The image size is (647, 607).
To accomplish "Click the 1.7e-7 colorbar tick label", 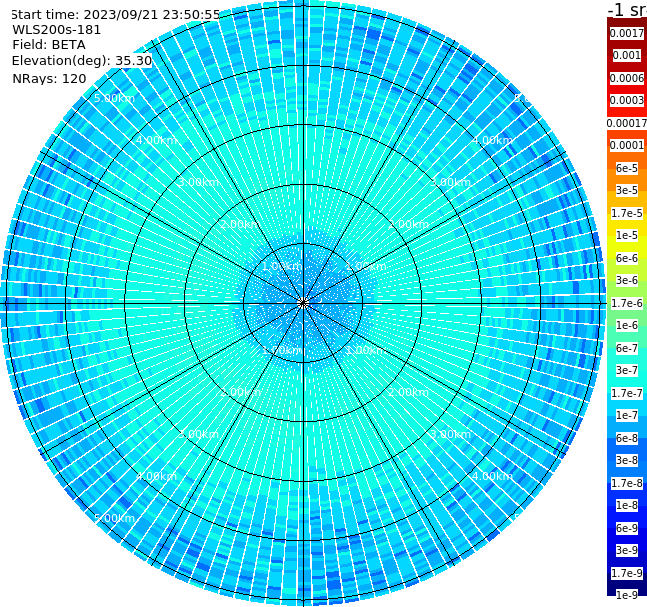I will click(627, 393).
